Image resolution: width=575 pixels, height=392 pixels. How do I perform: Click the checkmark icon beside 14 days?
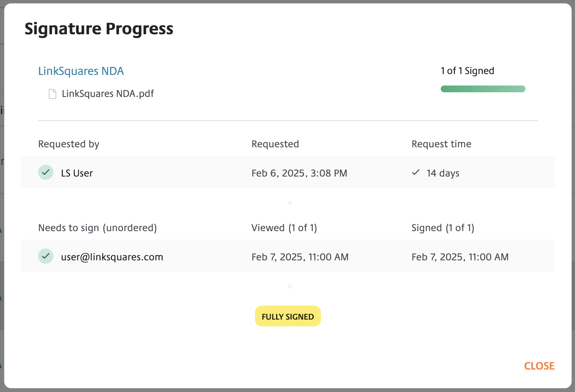click(416, 172)
